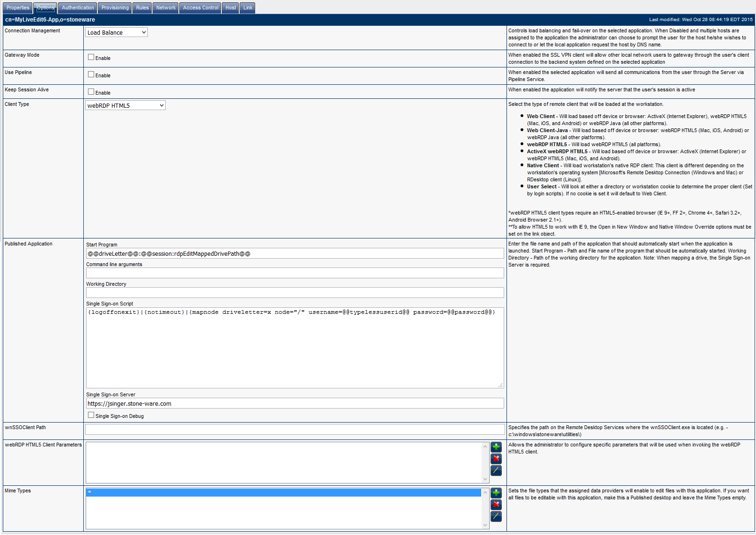This screenshot has width=756, height=535.
Task: Click the Single Sign-on Server field
Action: 295,403
